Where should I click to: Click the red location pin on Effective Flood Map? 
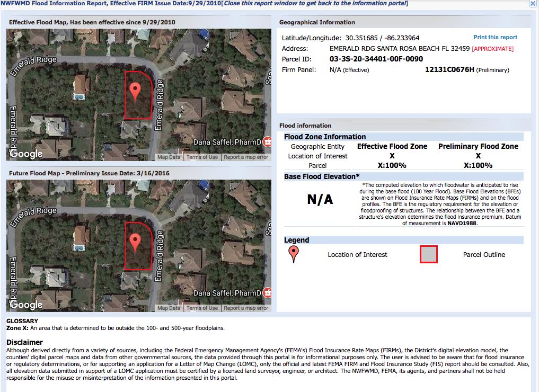pos(136,92)
